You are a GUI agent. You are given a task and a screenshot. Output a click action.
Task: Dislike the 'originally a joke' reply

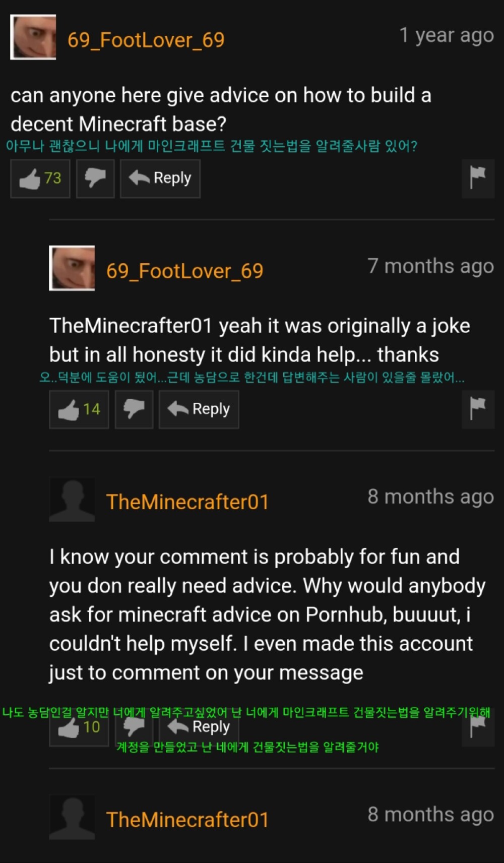(x=134, y=409)
